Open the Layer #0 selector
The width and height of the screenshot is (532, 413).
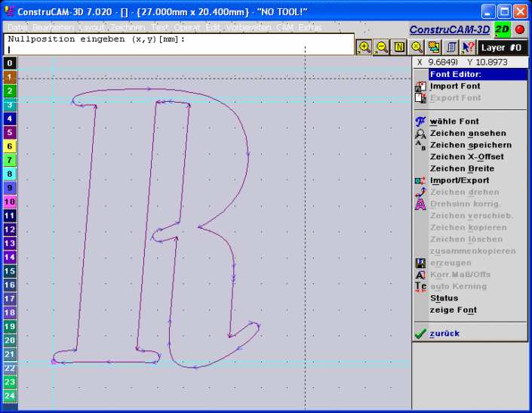point(502,48)
